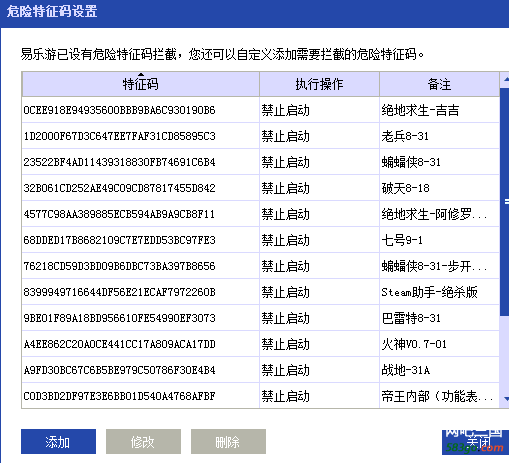Click 禁止启动 in the Steam助手-绝杀版 row
Screen dimensions: 509x463
click(x=286, y=292)
